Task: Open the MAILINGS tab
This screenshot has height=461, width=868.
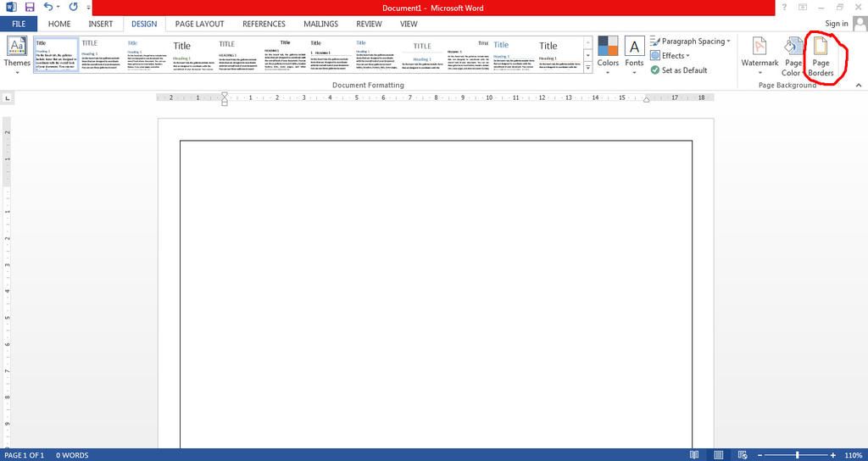Action: tap(320, 24)
